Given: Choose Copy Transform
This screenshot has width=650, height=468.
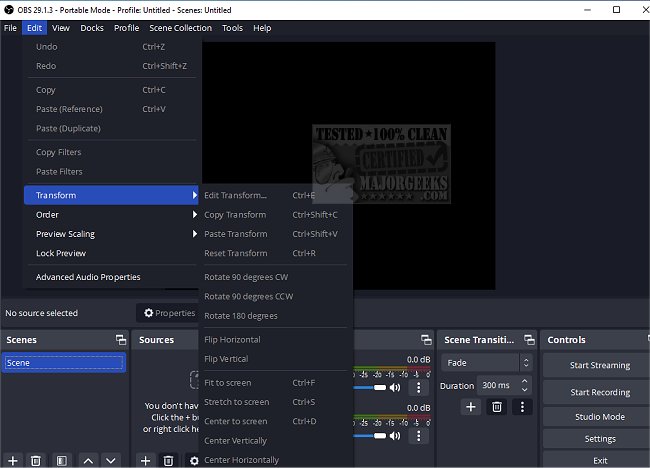Looking at the screenshot, I should (x=275, y=215).
